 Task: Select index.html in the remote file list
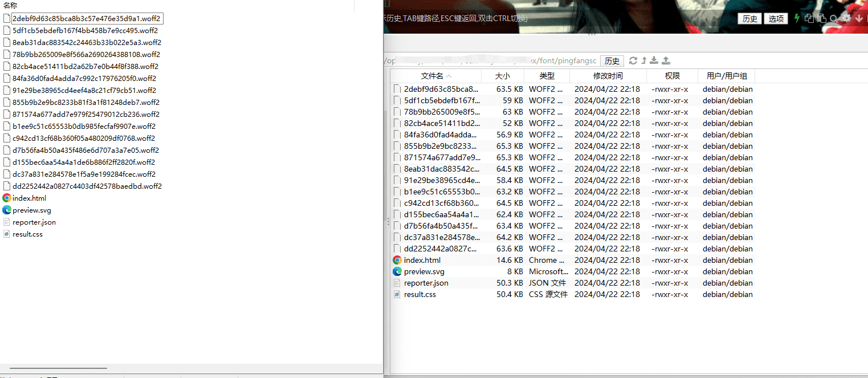(422, 260)
